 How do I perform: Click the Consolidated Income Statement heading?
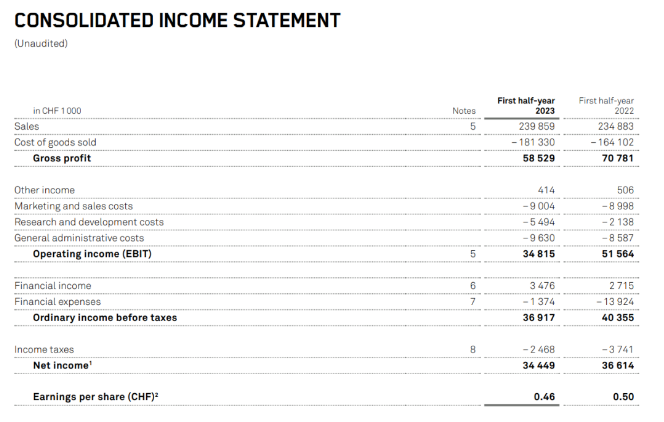click(x=177, y=20)
